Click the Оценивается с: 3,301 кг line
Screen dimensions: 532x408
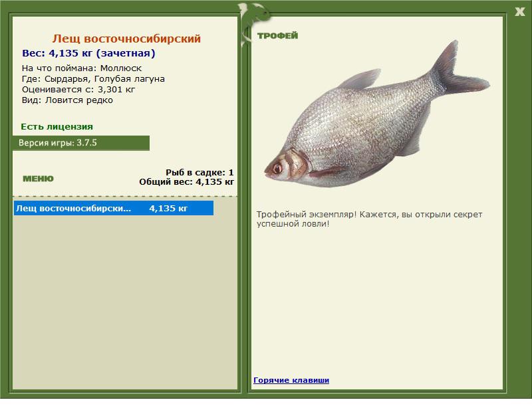point(78,90)
